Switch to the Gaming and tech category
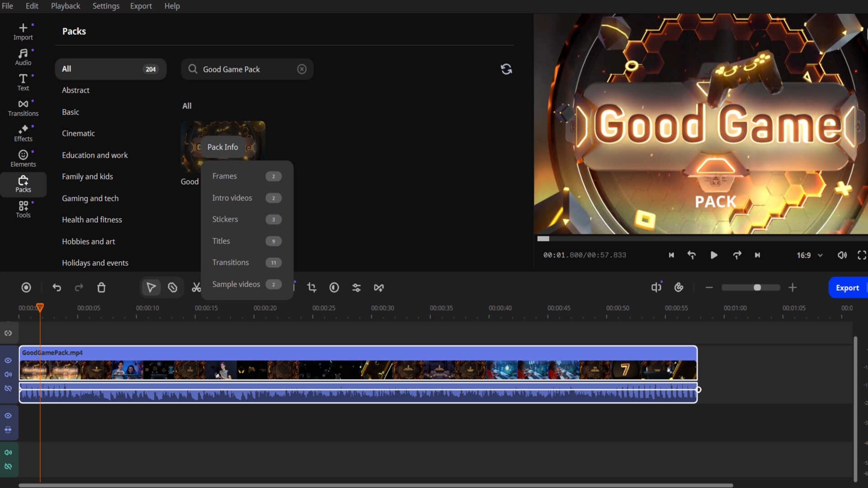 tap(90, 198)
